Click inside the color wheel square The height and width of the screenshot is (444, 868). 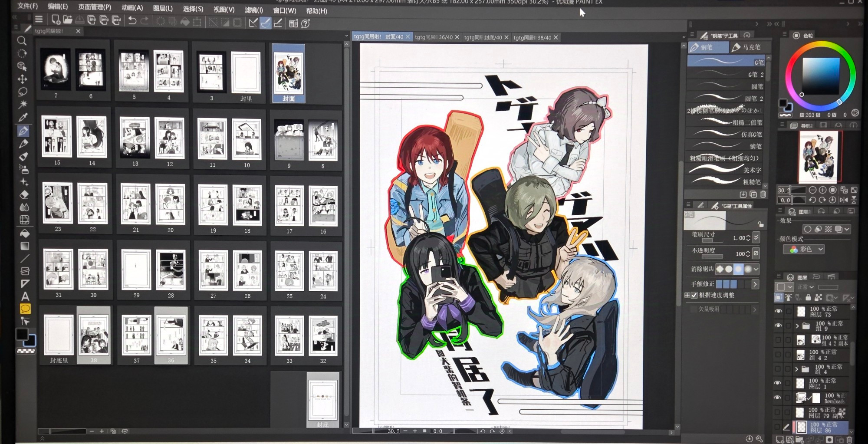(820, 76)
